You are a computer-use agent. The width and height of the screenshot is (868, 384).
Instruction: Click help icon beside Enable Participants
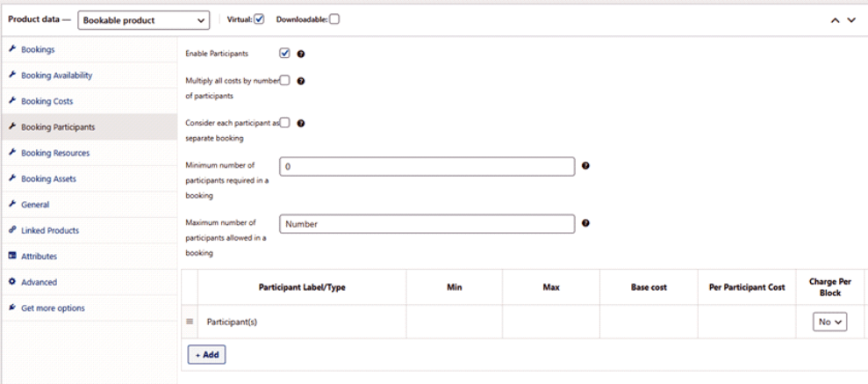[302, 54]
